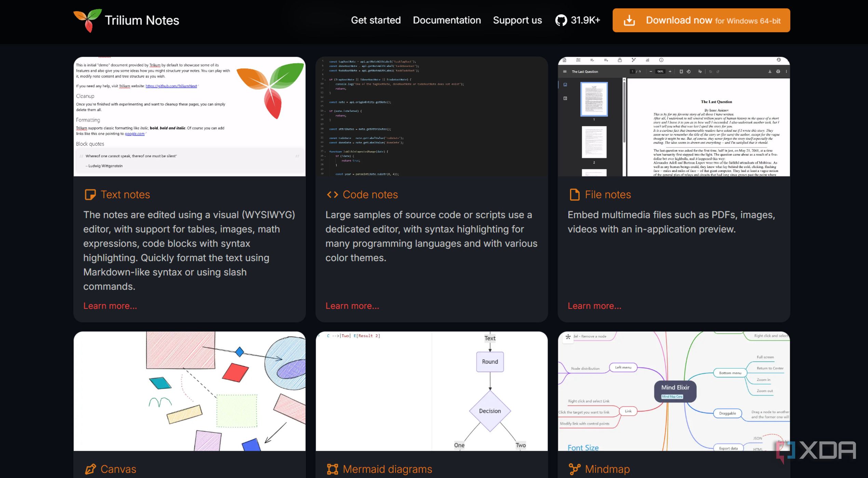Click the Mermaid diagrams heading

point(387,469)
